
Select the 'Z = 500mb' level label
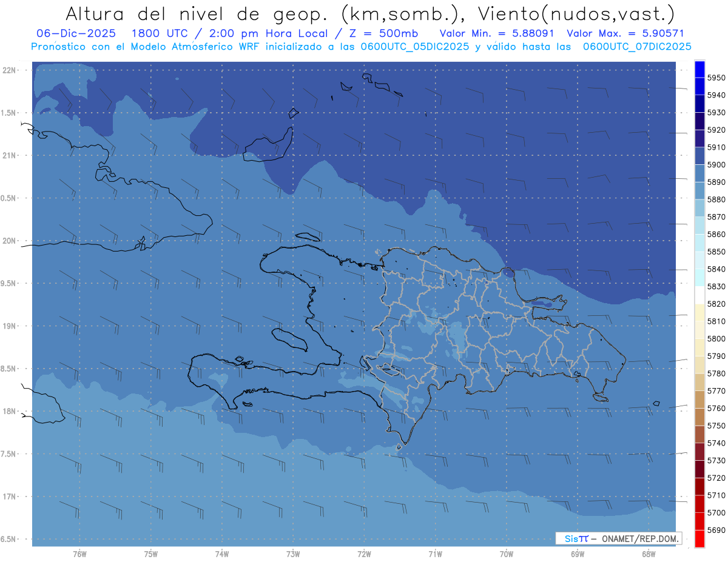tap(381, 33)
